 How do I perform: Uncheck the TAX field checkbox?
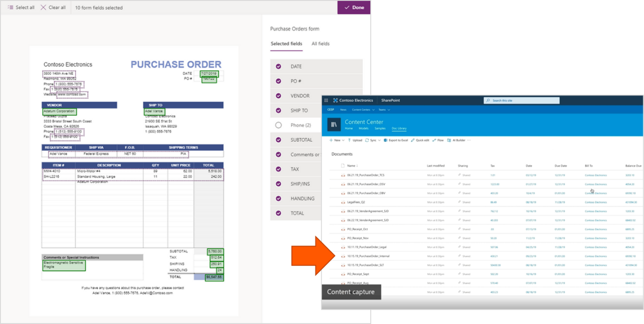pos(278,169)
